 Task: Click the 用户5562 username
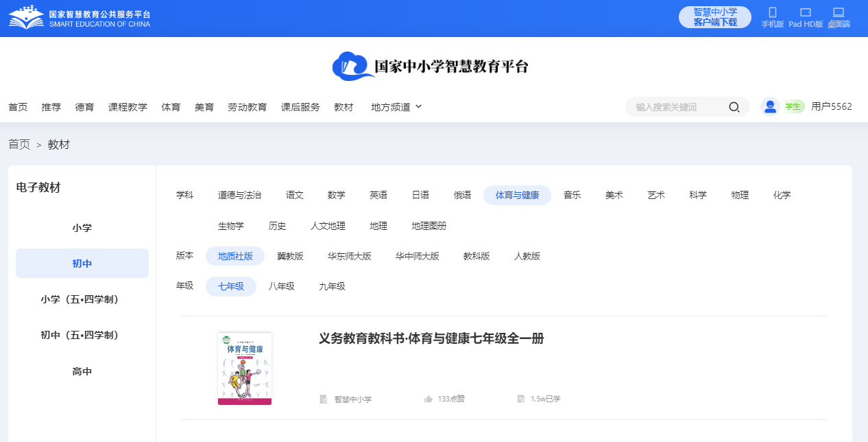(x=832, y=106)
